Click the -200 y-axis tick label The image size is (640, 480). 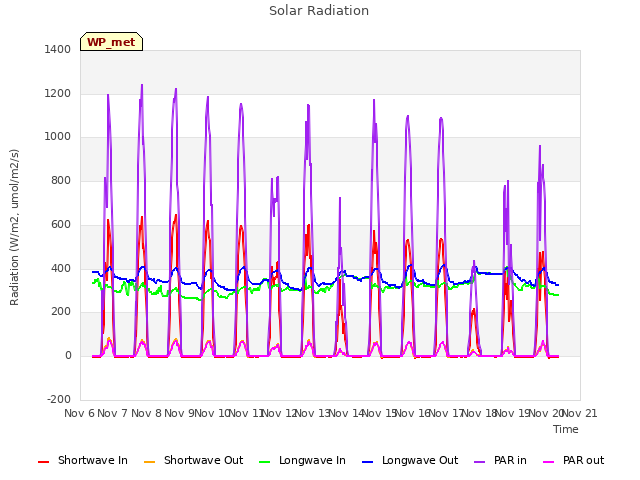pos(59,399)
